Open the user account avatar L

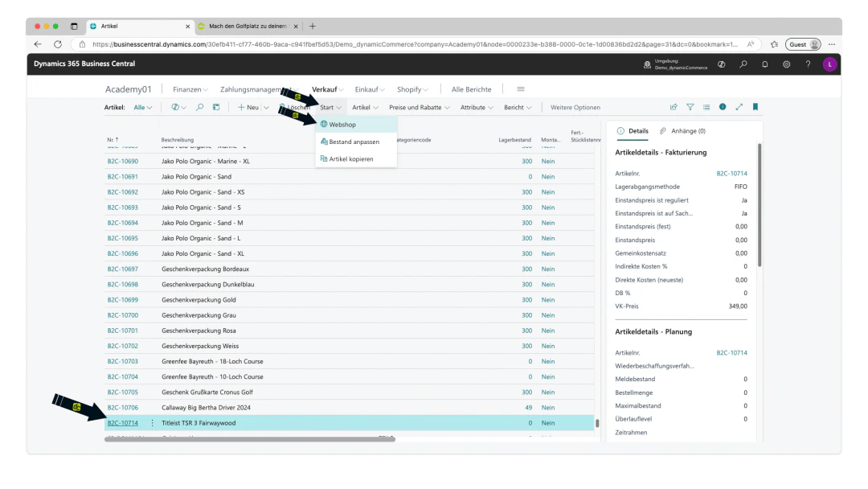coord(829,64)
